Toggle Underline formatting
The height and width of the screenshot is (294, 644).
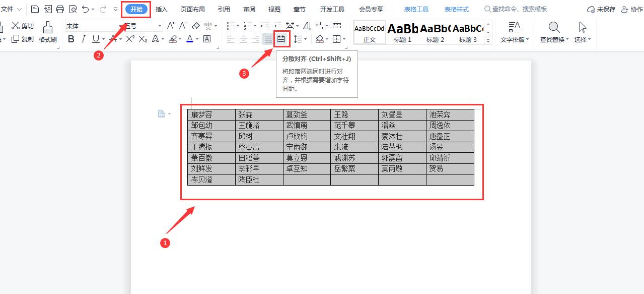pyautogui.click(x=96, y=39)
